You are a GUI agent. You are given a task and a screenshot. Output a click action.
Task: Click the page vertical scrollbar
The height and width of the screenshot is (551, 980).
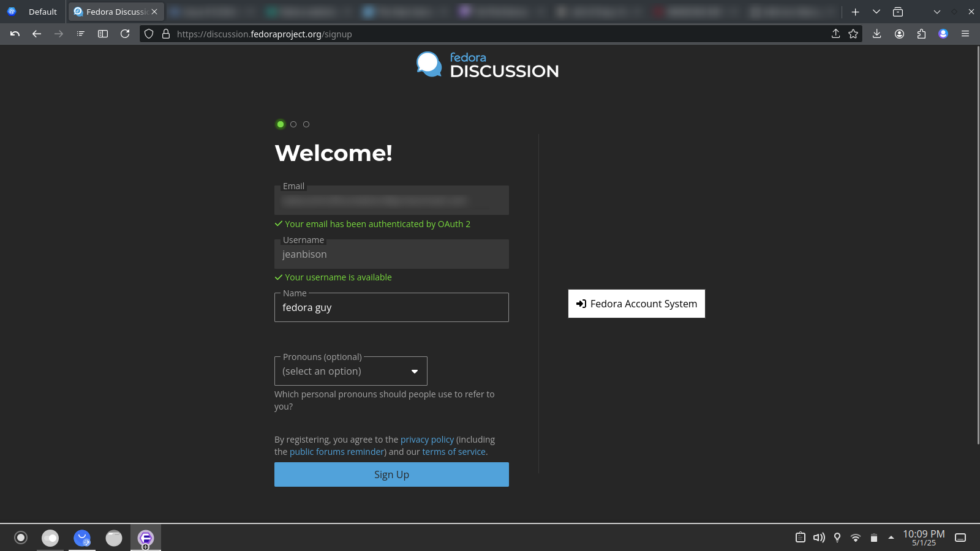click(978, 245)
